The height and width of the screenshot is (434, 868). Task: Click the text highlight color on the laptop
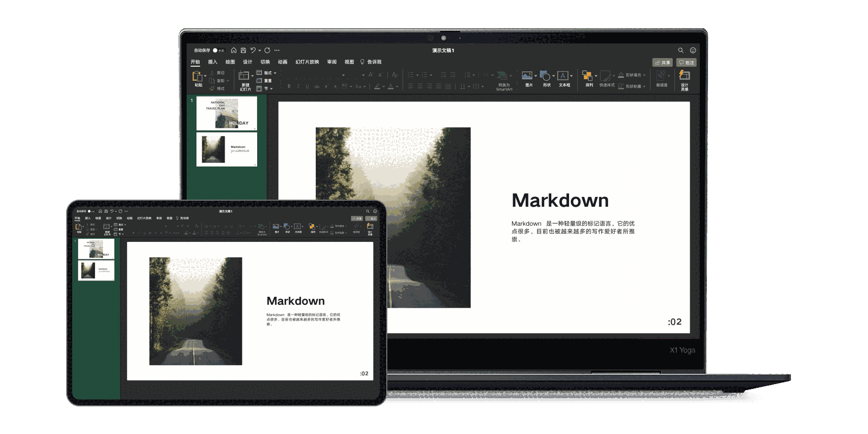[x=378, y=86]
